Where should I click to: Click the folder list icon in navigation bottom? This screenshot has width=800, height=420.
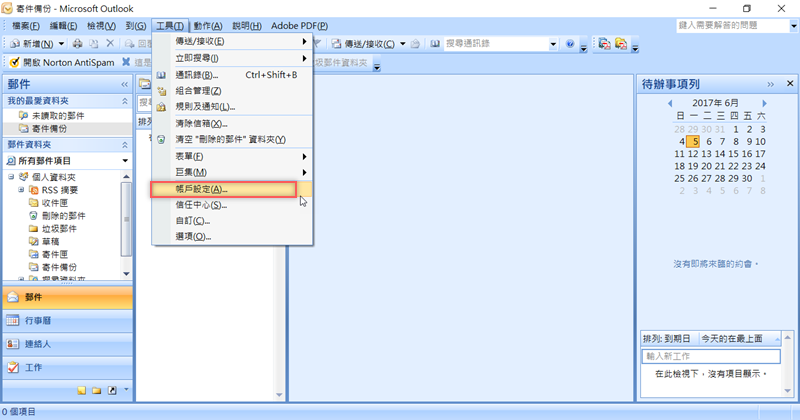tap(96, 390)
